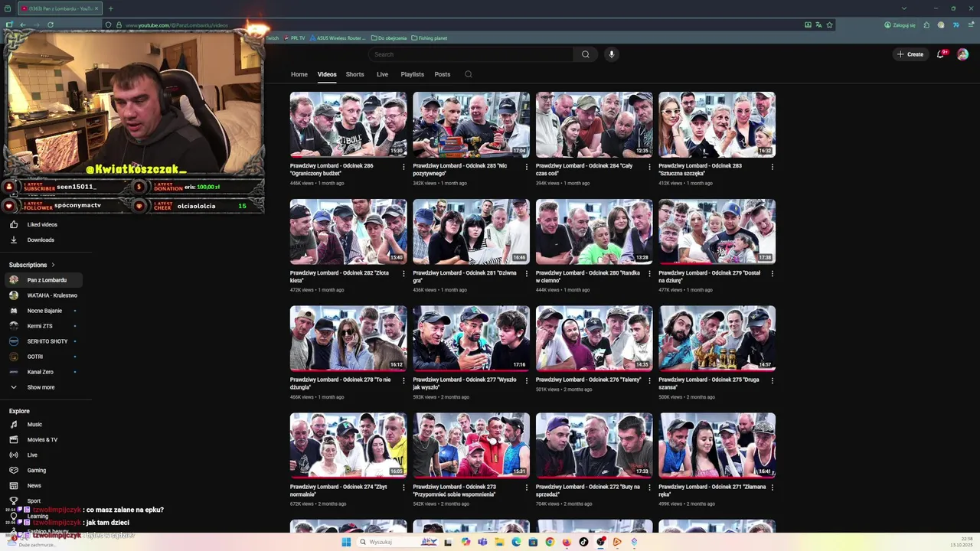Click the Create button
The image size is (980, 551).
910,54
